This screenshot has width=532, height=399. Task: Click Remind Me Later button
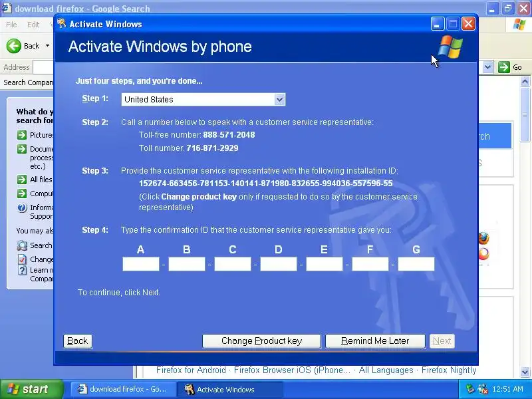(x=375, y=341)
